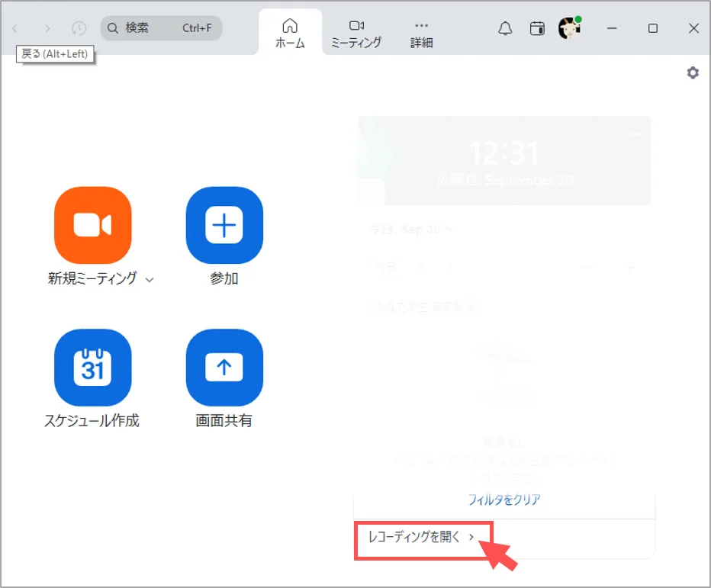Open the notifications bell
Screen dimensions: 711x588
point(505,28)
